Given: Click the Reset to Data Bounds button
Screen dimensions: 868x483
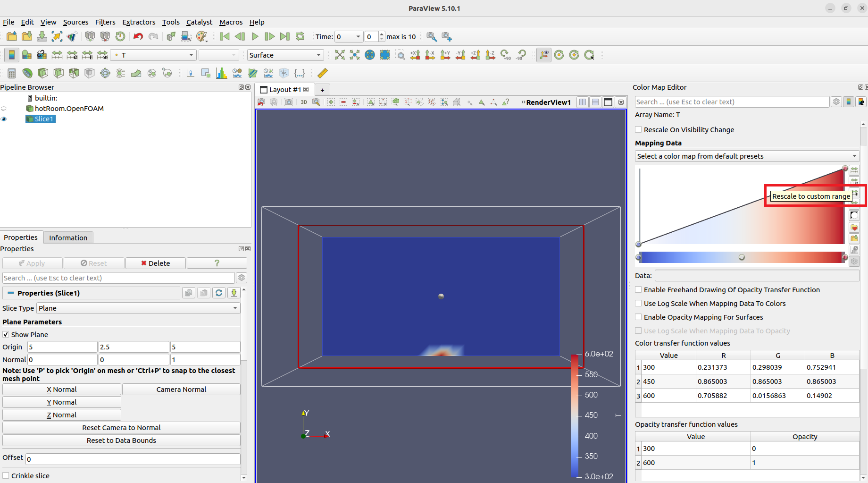Looking at the screenshot, I should pos(121,441).
